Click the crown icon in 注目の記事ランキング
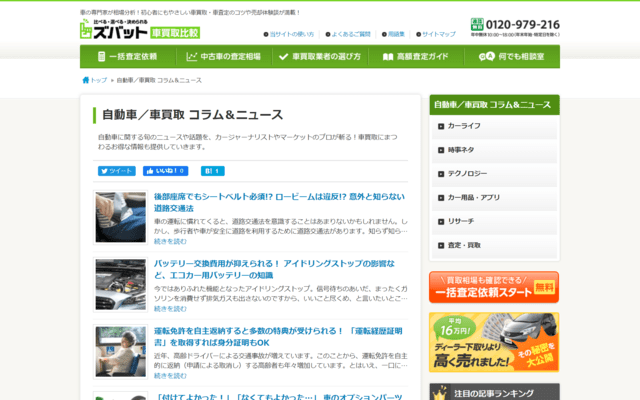Image resolution: width=640 pixels, height=400 pixels. [x=440, y=393]
